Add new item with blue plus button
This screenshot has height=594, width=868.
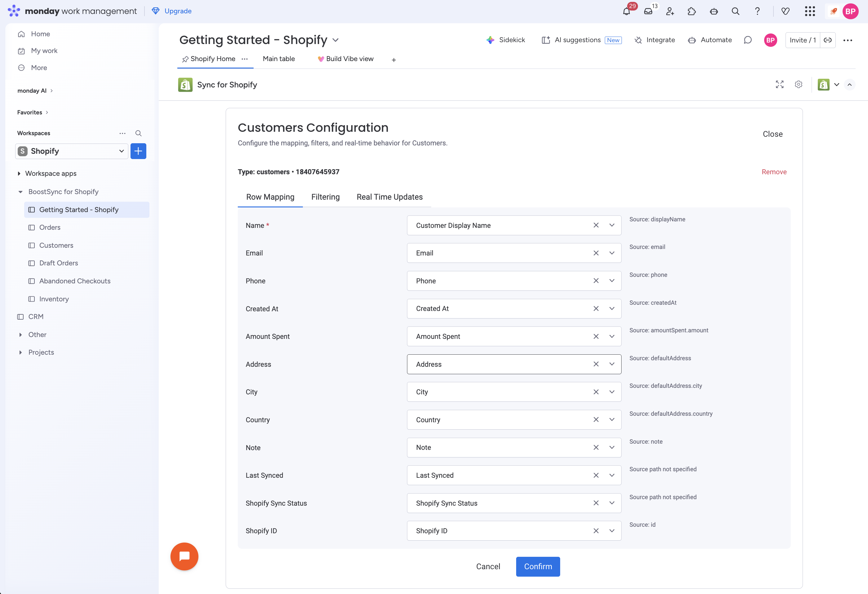(138, 151)
